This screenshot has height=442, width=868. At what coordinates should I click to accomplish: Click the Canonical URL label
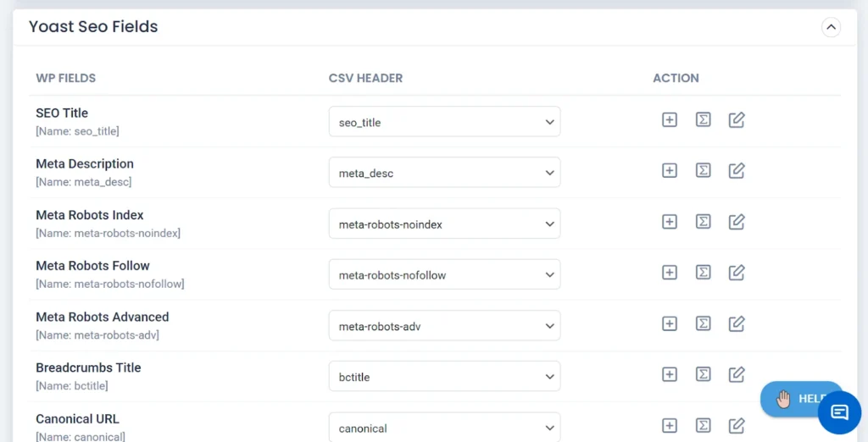[77, 419]
